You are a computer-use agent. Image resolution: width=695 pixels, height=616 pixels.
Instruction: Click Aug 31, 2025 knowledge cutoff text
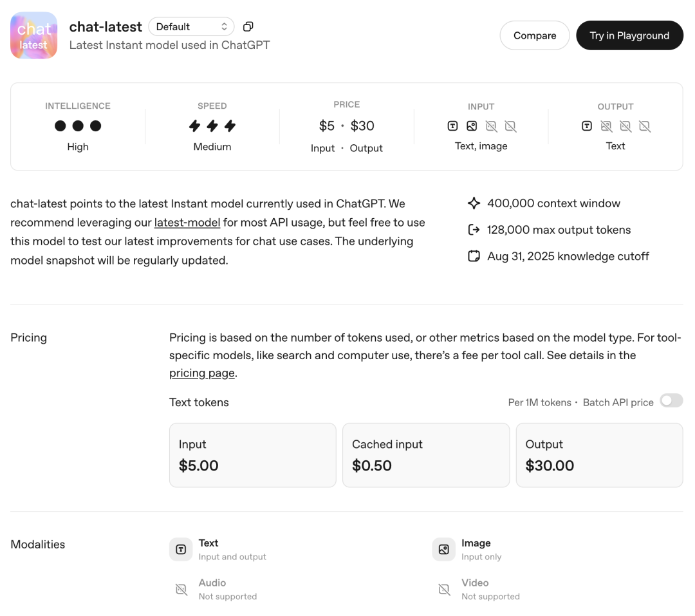click(x=568, y=256)
